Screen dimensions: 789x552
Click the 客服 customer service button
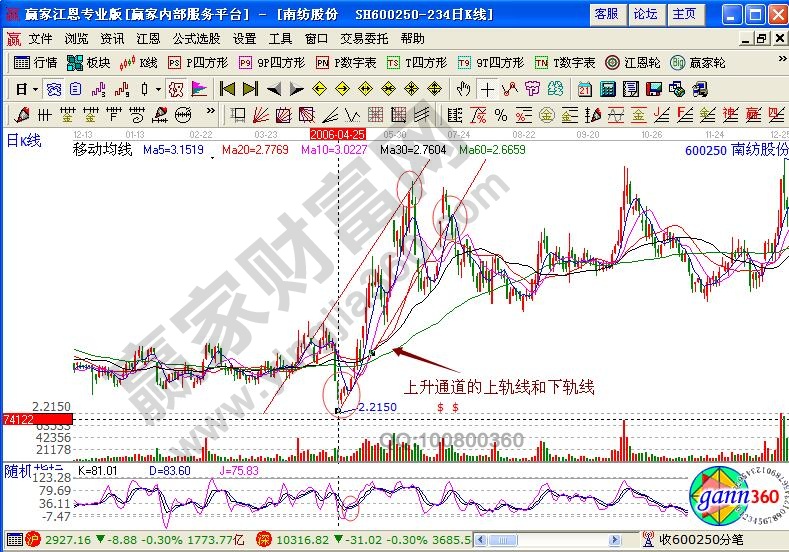[x=605, y=13]
